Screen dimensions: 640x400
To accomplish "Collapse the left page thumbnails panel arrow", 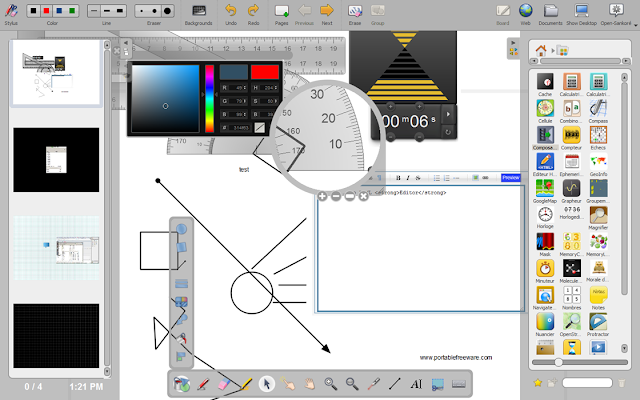I will [126, 42].
